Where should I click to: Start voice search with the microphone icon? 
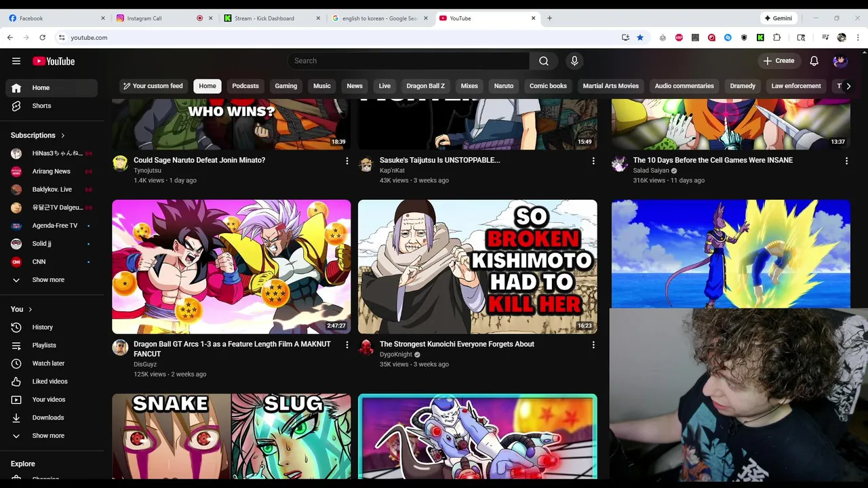tap(574, 61)
